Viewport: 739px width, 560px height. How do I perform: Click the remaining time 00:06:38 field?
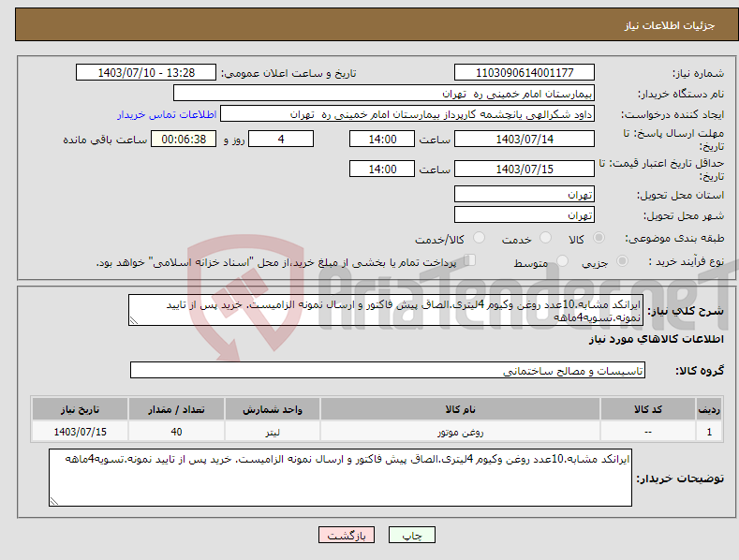coord(184,139)
